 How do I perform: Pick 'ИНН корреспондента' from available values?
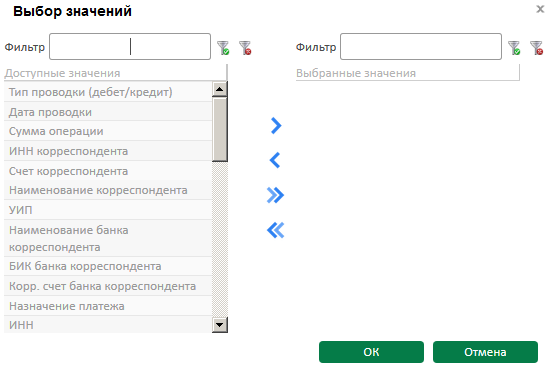tap(108, 151)
